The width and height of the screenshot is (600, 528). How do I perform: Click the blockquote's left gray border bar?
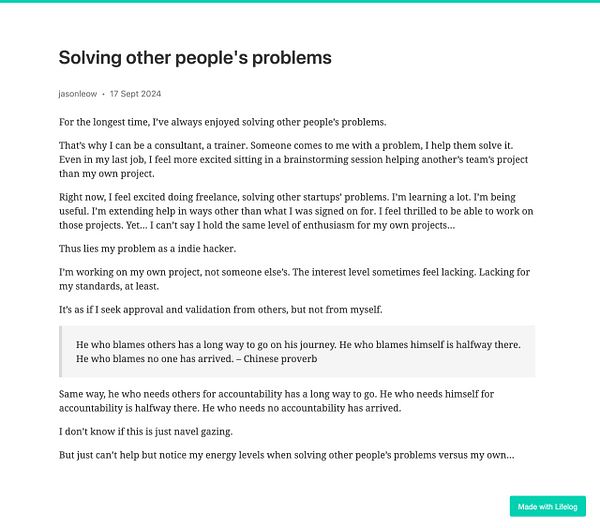point(60,352)
